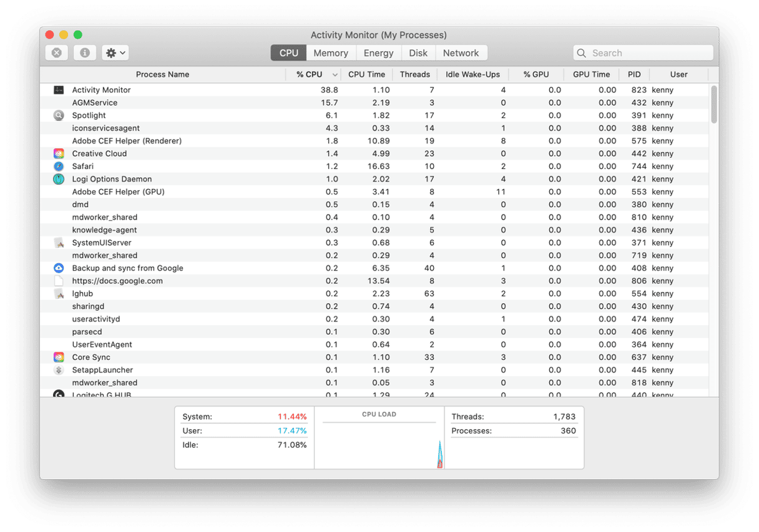
Task: Select the knowledge-agent process row
Action: (375, 230)
